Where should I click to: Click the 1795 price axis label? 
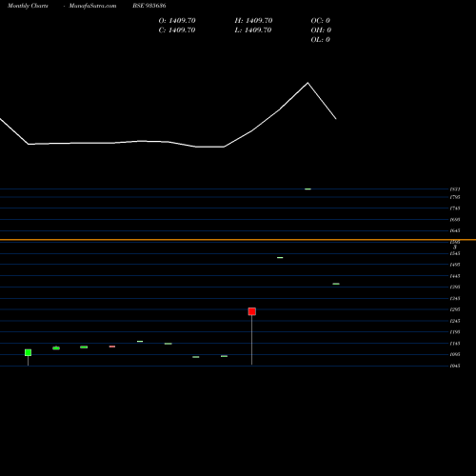455,197
